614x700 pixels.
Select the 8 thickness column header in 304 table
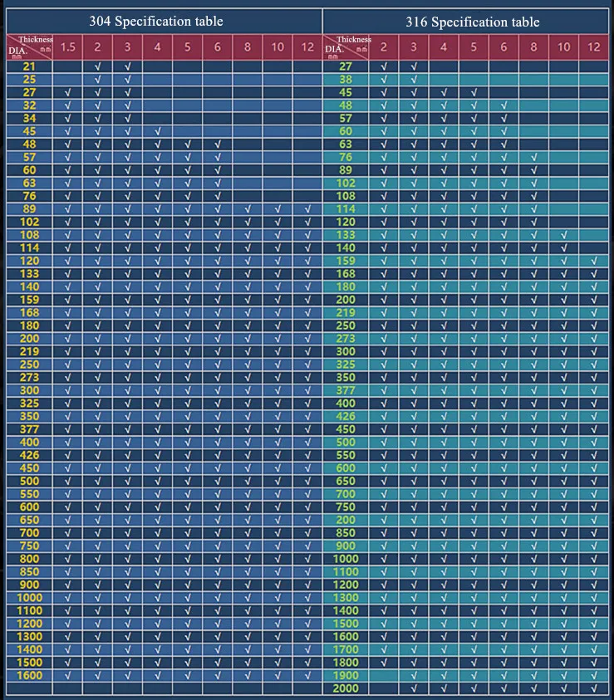coord(248,47)
